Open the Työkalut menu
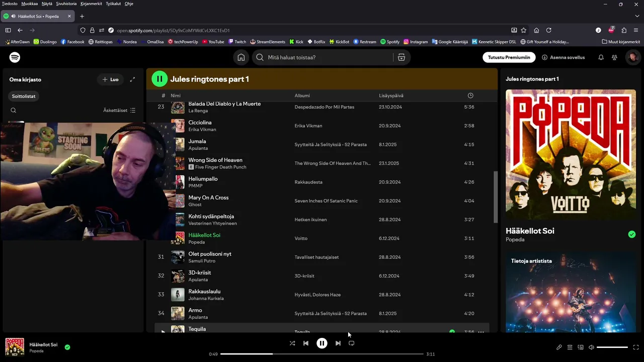Screen dimensions: 644x362 point(113,4)
